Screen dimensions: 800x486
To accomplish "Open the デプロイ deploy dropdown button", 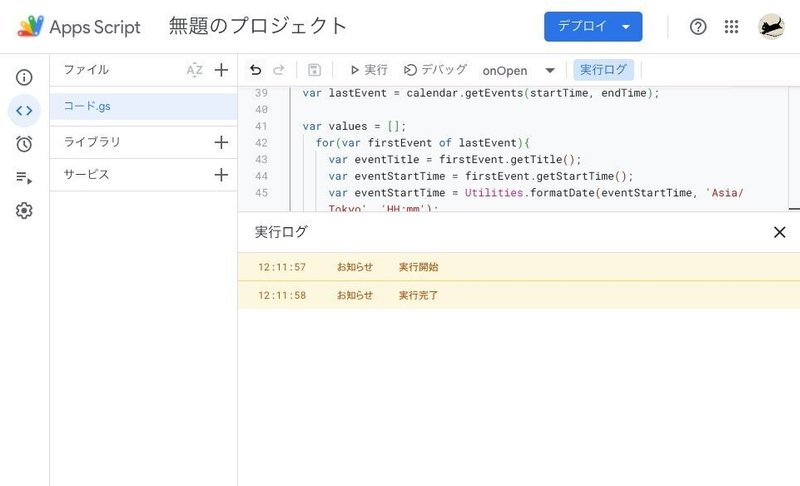I will [x=593, y=27].
